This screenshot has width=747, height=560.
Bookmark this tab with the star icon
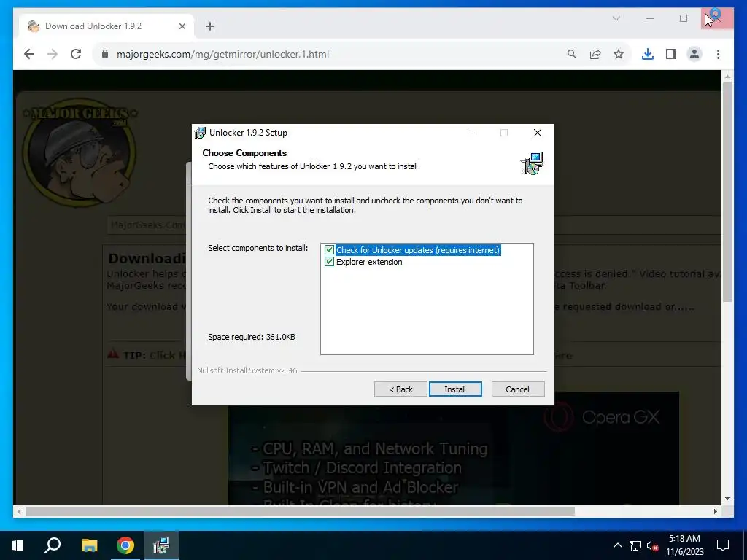tap(619, 54)
